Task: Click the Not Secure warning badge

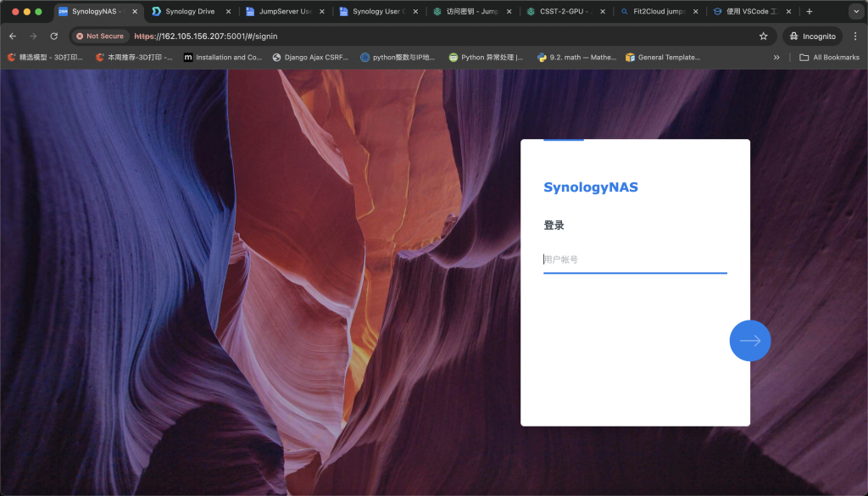Action: (x=100, y=36)
